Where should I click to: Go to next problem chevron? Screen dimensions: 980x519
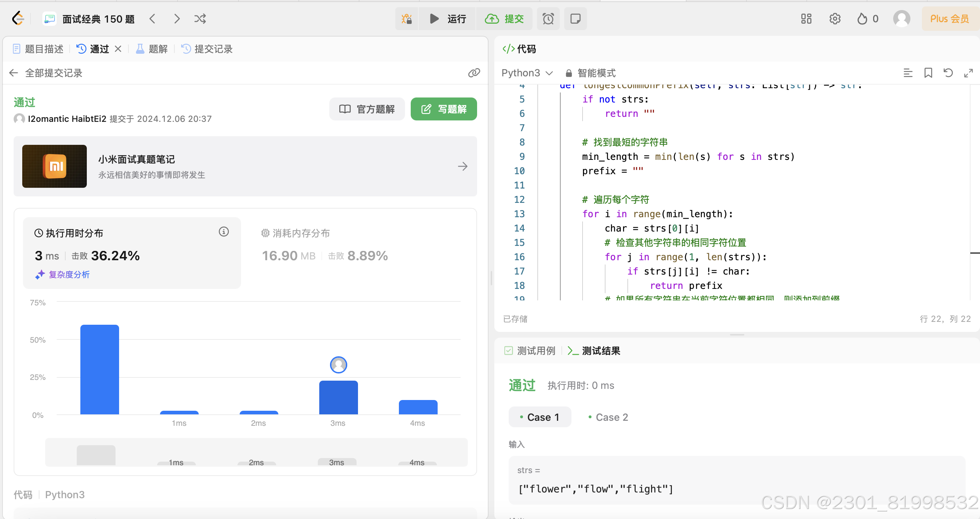tap(177, 19)
